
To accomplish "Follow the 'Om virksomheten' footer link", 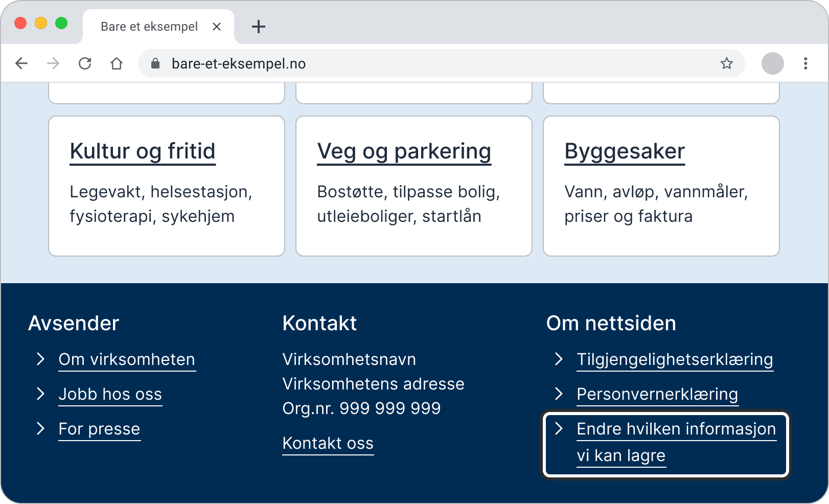I will tap(127, 360).
